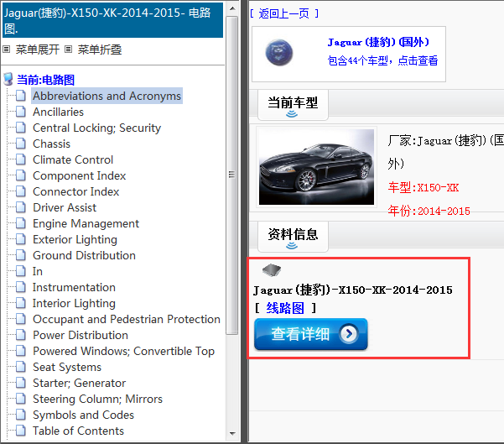Click the scrollbar down arrow in left panel
Image resolution: width=504 pixels, height=444 pixels.
pyautogui.click(x=232, y=433)
